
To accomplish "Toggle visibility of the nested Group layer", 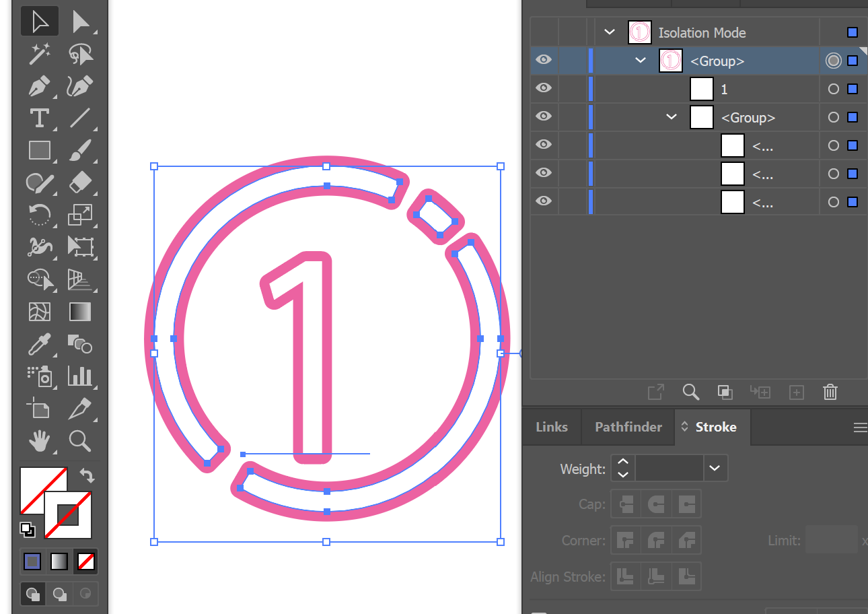I will coord(544,116).
